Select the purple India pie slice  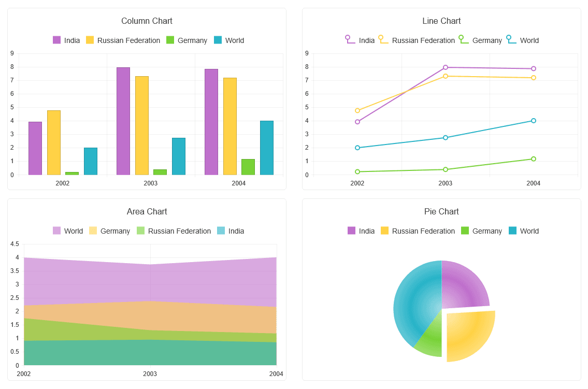click(462, 287)
